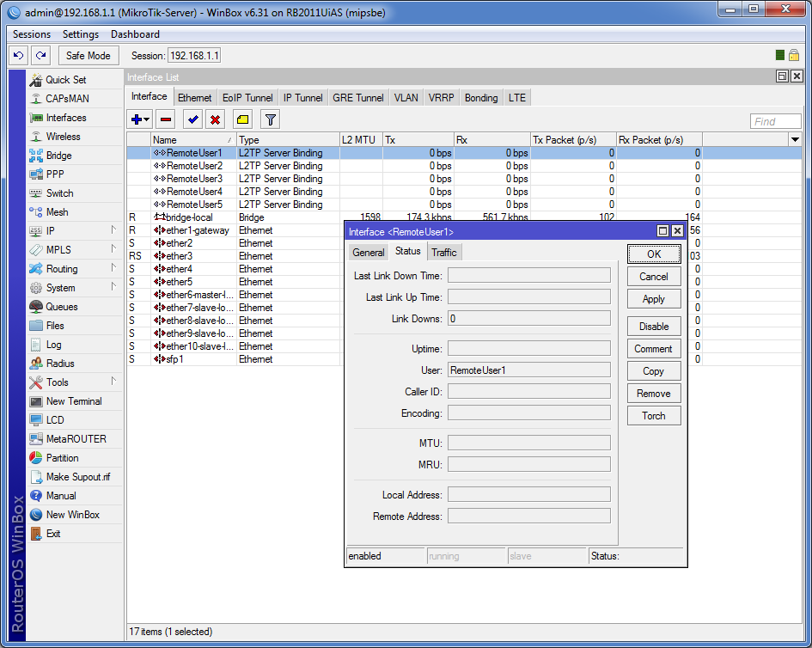The image size is (812, 648).
Task: Click the red minus remove icon
Action: pyautogui.click(x=166, y=119)
